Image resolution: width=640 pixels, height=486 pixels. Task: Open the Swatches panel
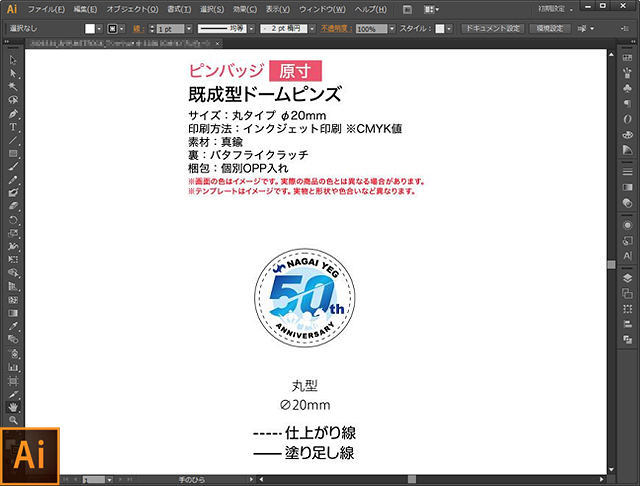tap(627, 58)
